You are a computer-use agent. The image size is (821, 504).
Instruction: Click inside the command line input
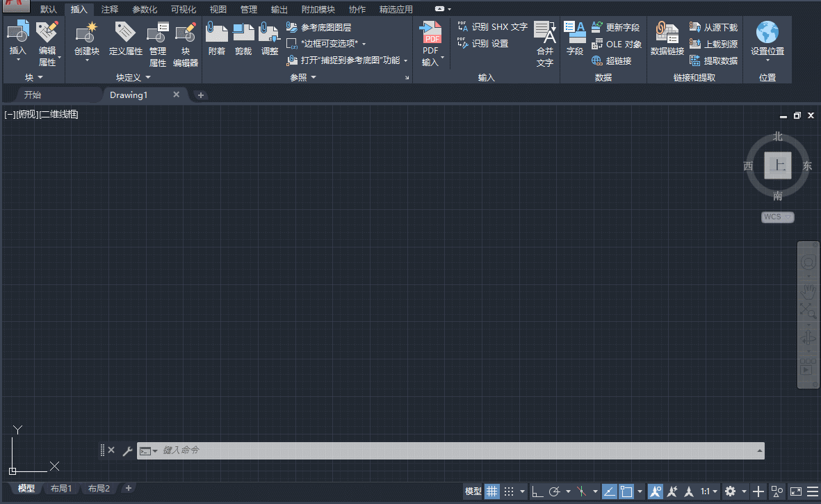(278, 450)
